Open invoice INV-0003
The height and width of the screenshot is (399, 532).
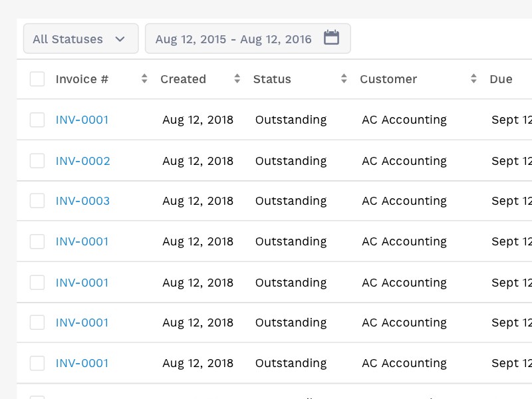tap(82, 201)
